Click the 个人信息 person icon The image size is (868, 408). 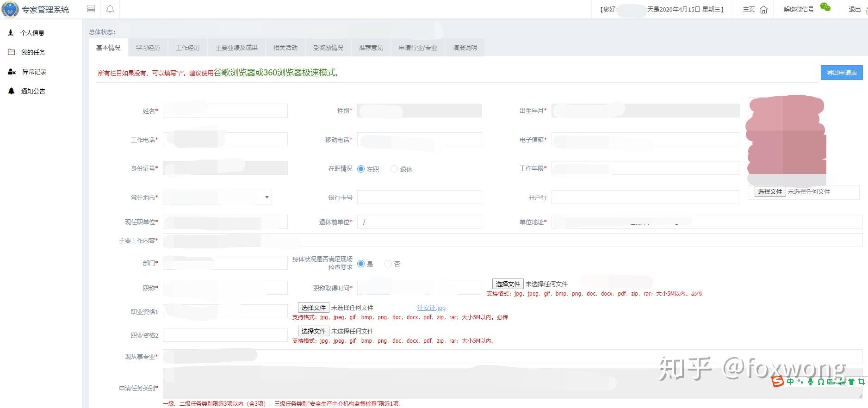(11, 33)
